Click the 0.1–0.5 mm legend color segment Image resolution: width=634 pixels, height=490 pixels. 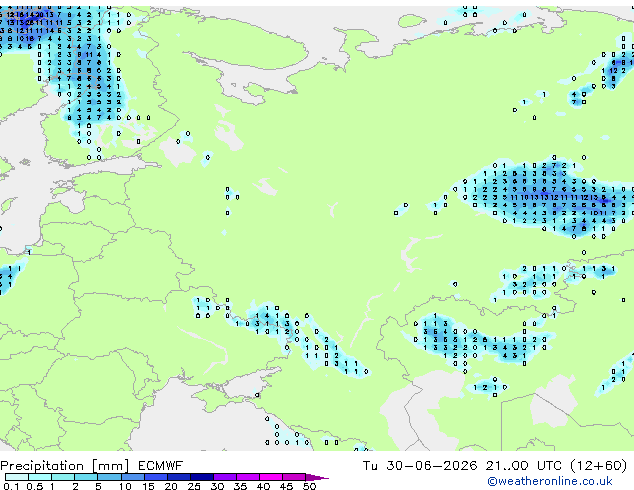pos(17,477)
